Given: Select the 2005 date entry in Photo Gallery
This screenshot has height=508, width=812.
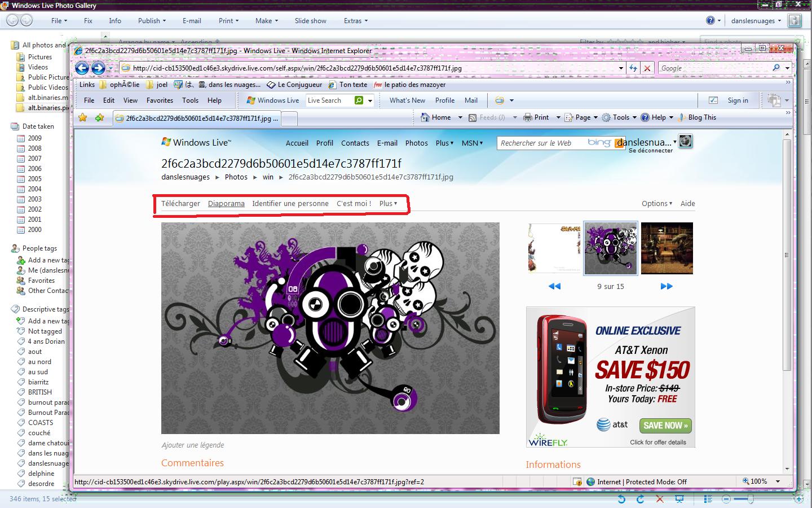Looking at the screenshot, I should tap(35, 179).
